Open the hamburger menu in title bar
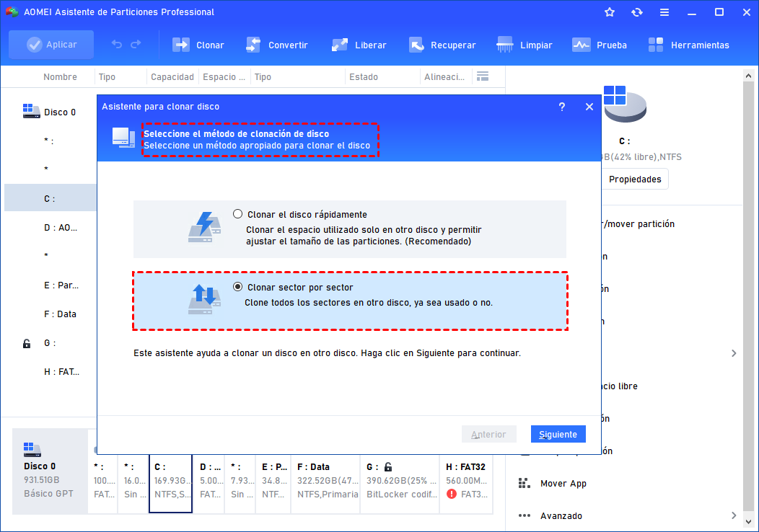The width and height of the screenshot is (759, 532). pos(664,12)
